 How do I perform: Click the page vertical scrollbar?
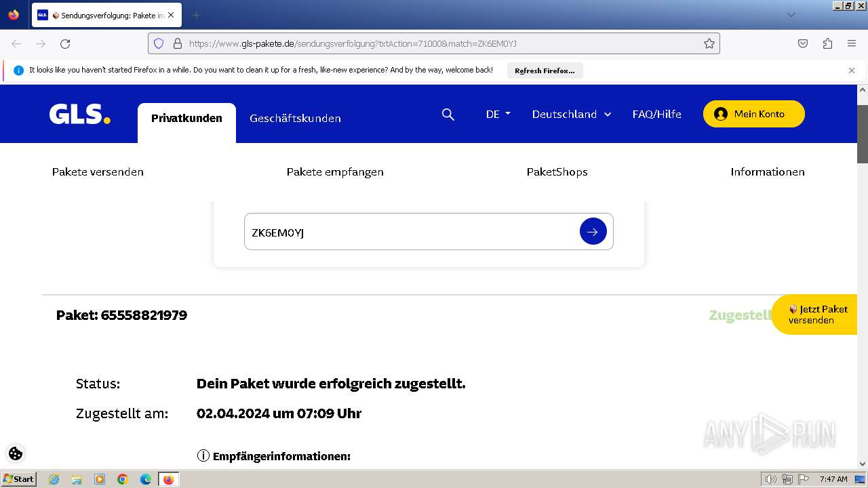pyautogui.click(x=863, y=134)
